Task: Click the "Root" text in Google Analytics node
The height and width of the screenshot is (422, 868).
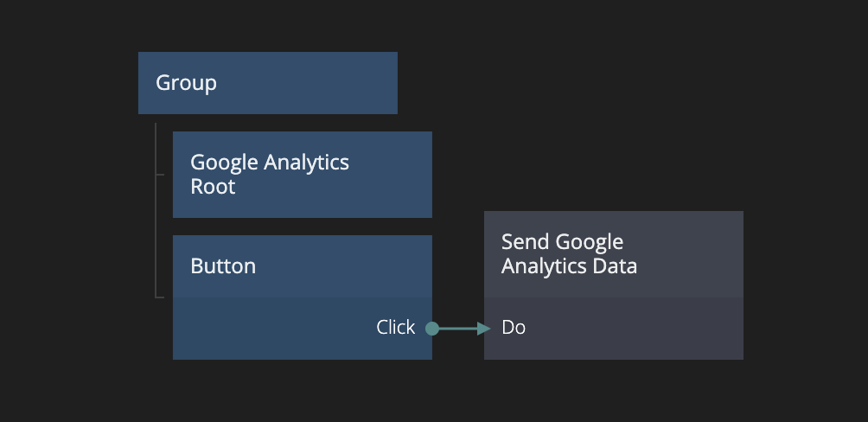Action: 213,187
